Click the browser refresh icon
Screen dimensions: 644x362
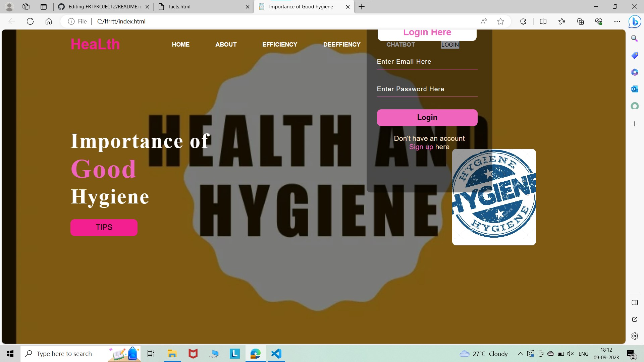(x=30, y=21)
